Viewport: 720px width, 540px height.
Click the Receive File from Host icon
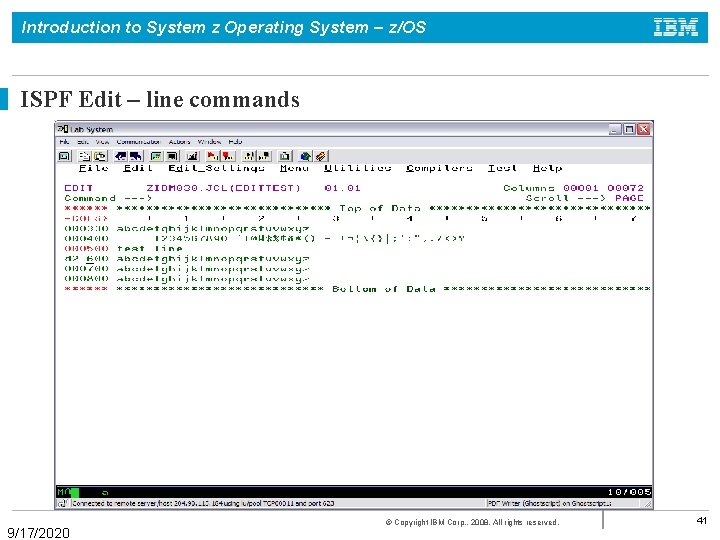coord(136,156)
